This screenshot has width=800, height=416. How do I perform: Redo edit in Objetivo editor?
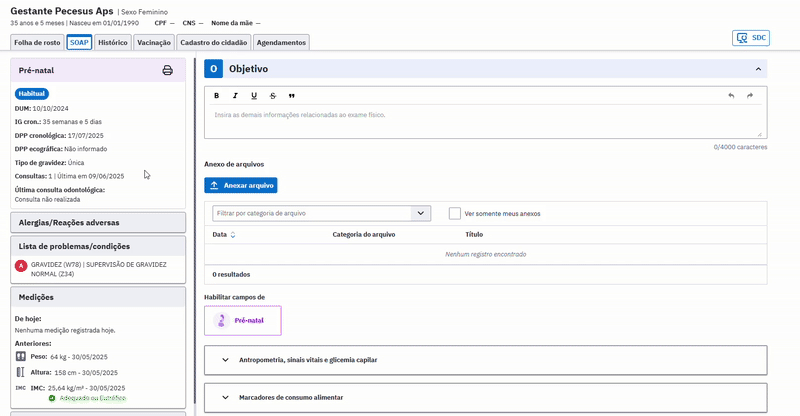(750, 96)
